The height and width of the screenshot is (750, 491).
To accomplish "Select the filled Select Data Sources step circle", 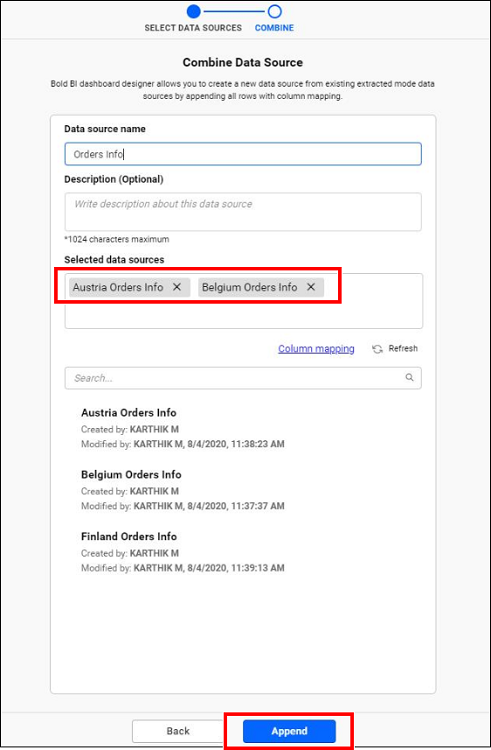I will click(194, 11).
